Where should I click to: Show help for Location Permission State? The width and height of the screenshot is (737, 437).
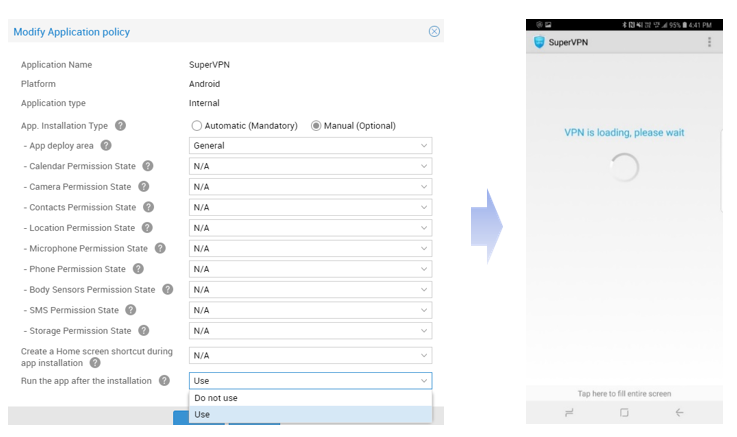click(x=147, y=228)
